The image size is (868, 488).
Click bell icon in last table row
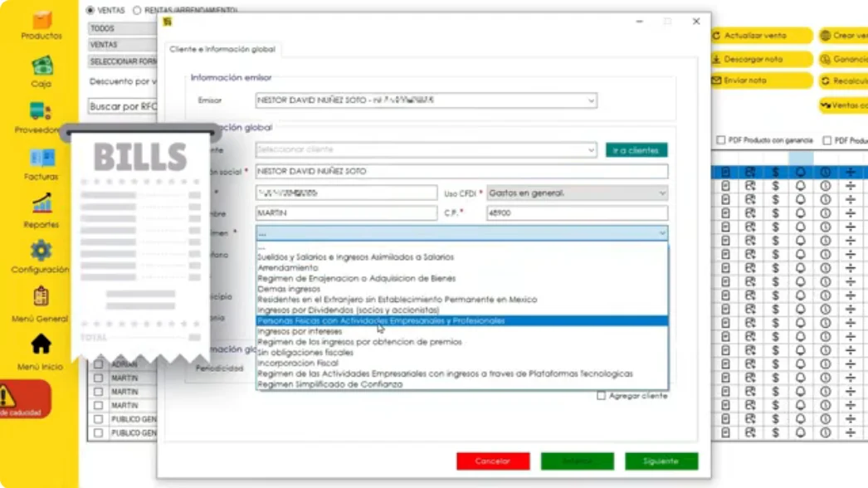[801, 432]
